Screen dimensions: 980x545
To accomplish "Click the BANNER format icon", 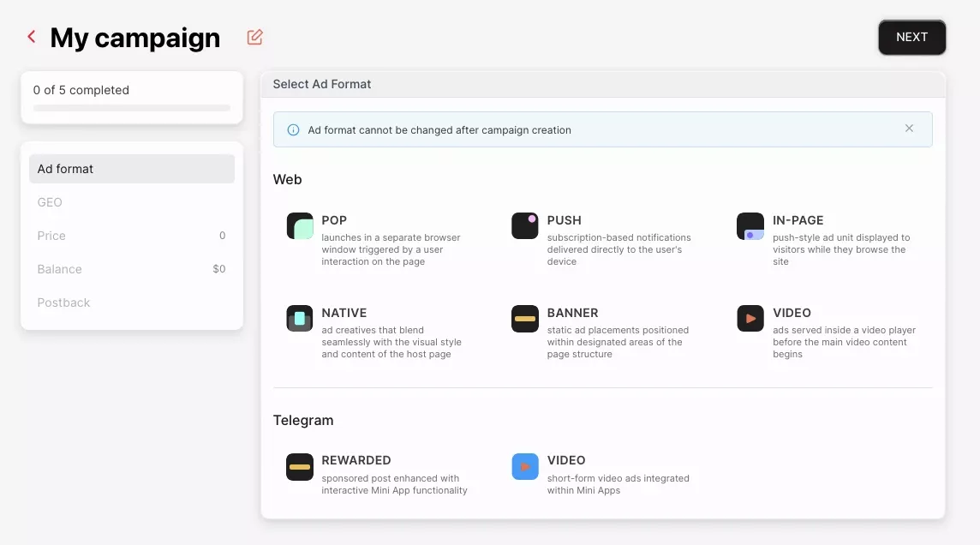I will [525, 318].
